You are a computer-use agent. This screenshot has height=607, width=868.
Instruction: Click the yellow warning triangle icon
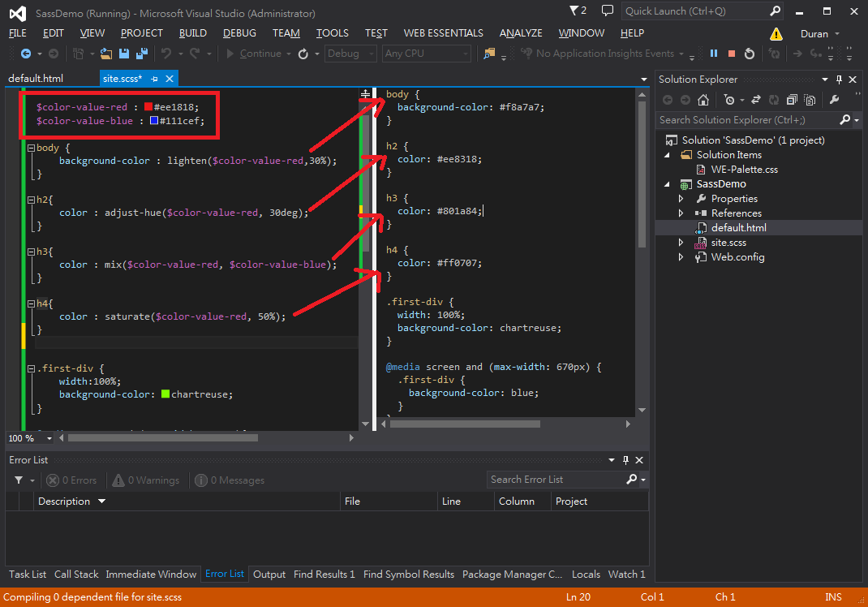[776, 34]
